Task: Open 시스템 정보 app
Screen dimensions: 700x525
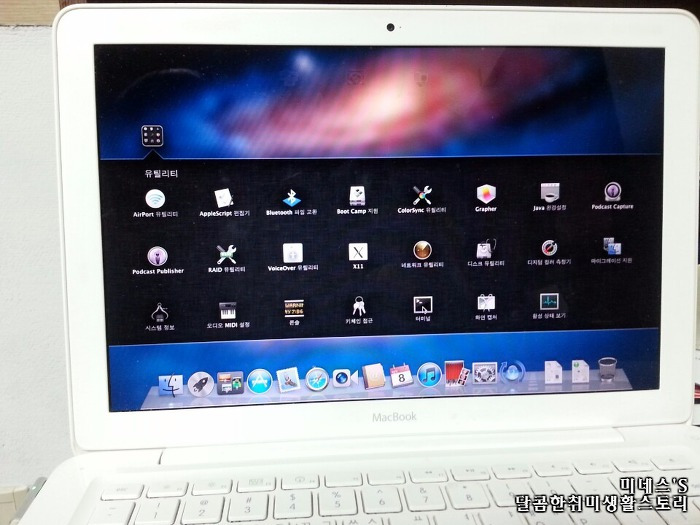Action: pyautogui.click(x=160, y=312)
